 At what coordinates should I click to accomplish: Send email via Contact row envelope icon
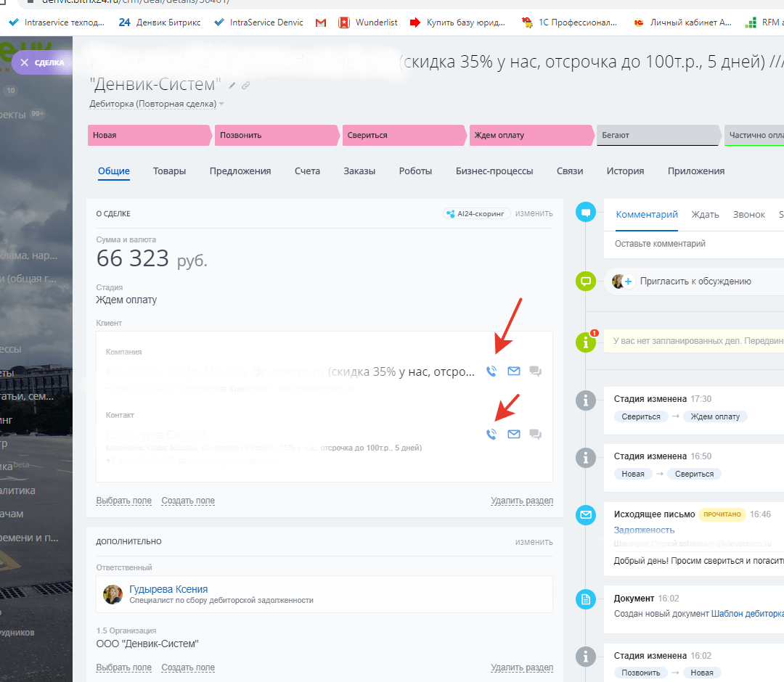514,435
